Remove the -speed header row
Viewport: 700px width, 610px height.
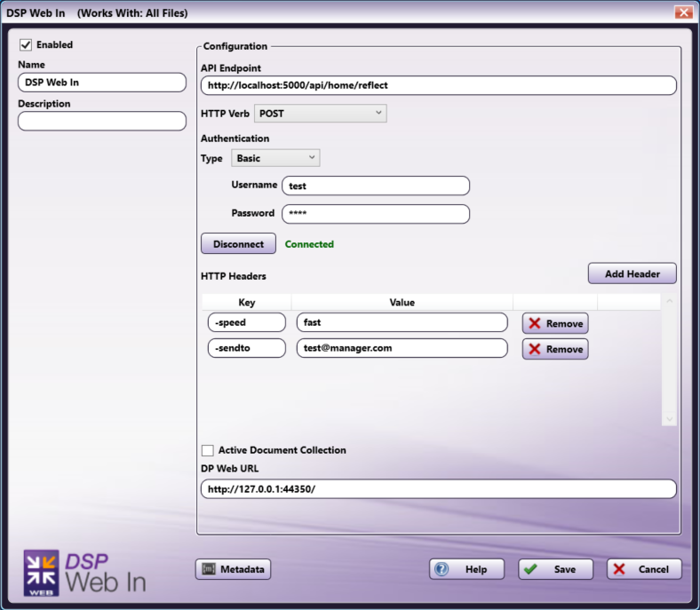coord(555,323)
